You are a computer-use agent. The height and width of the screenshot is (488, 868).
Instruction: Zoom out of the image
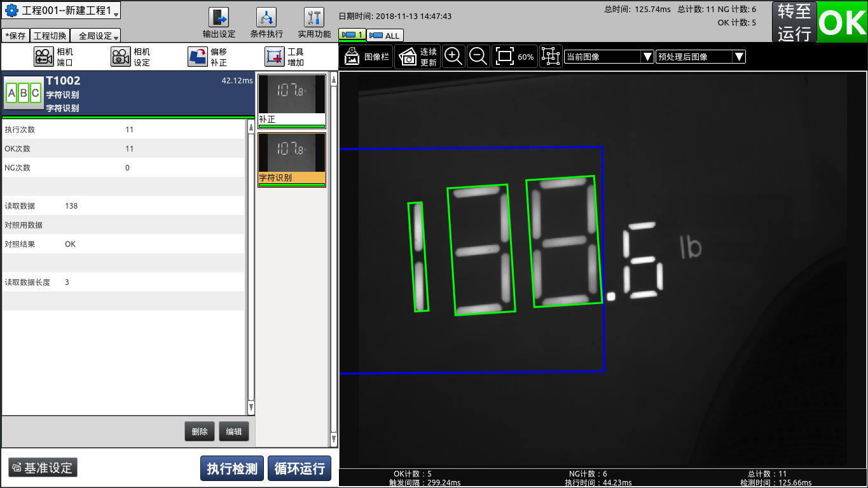coord(478,57)
